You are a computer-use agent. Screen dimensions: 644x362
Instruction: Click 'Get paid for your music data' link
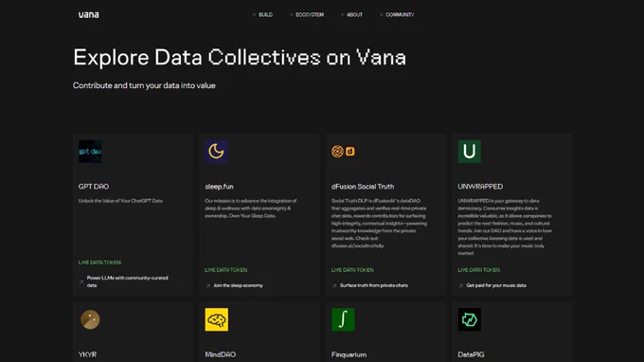496,285
